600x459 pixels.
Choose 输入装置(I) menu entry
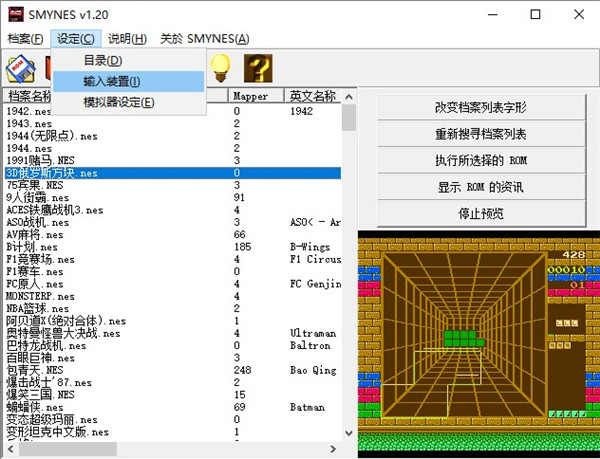tap(129, 81)
